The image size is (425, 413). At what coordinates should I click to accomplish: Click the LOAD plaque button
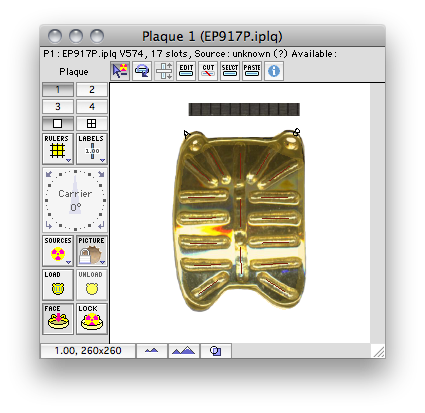58,285
